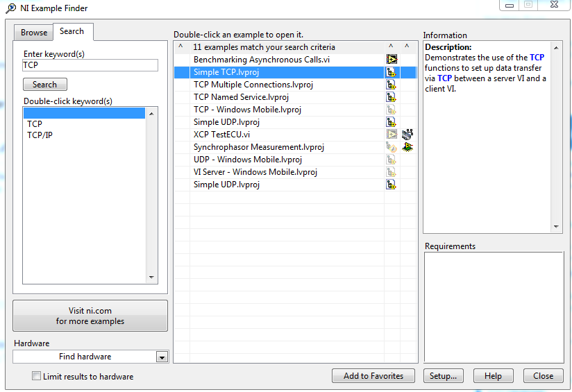This screenshot has height=392, width=572.
Task: Click the Help button
Action: coord(493,376)
